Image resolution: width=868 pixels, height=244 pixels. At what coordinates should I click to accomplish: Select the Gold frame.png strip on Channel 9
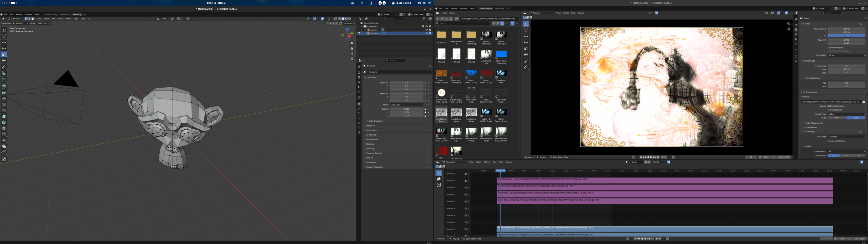coord(665,181)
